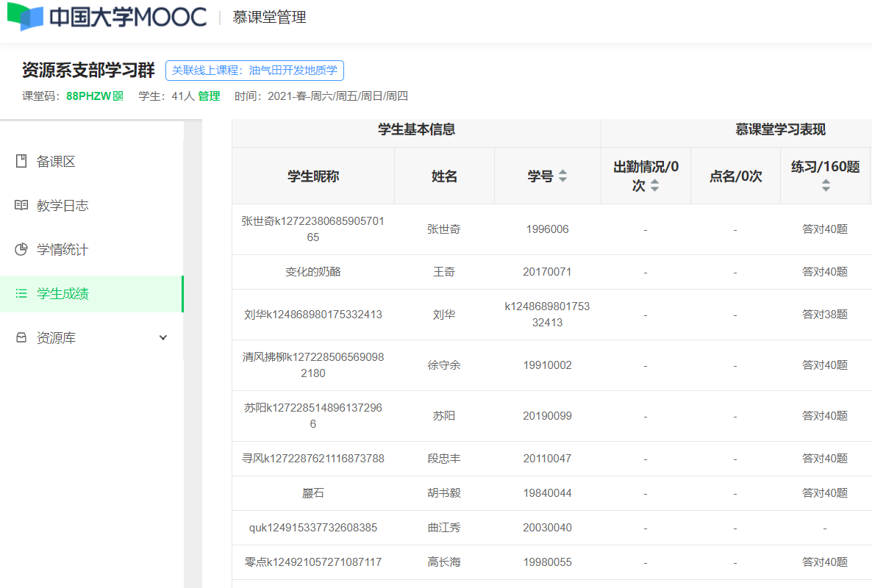This screenshot has width=872, height=588.
Task: Sort table by 学号 column arrows
Action: 563,176
